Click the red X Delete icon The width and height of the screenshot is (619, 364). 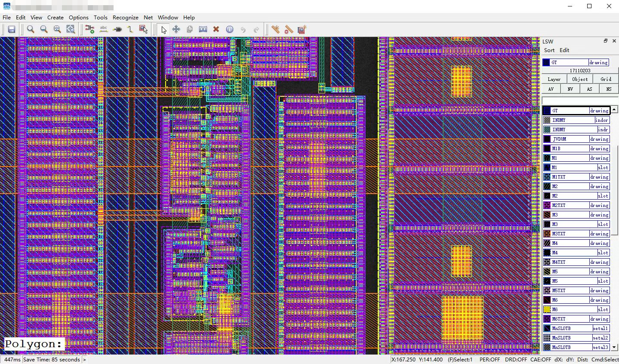216,29
